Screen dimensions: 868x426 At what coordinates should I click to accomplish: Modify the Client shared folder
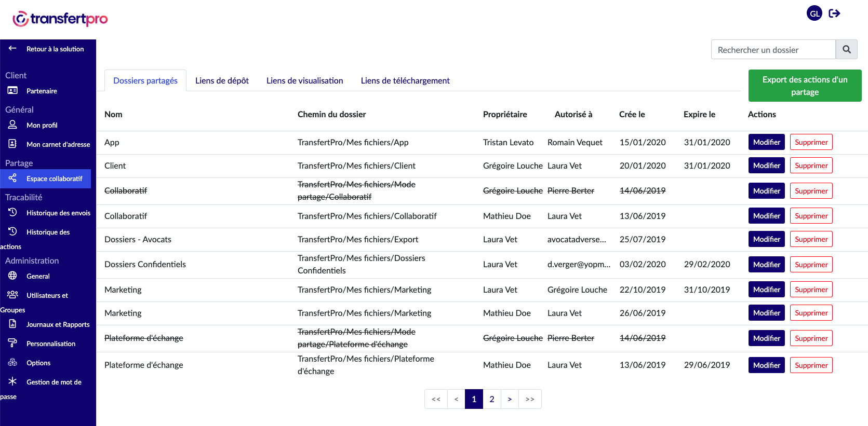pyautogui.click(x=766, y=166)
